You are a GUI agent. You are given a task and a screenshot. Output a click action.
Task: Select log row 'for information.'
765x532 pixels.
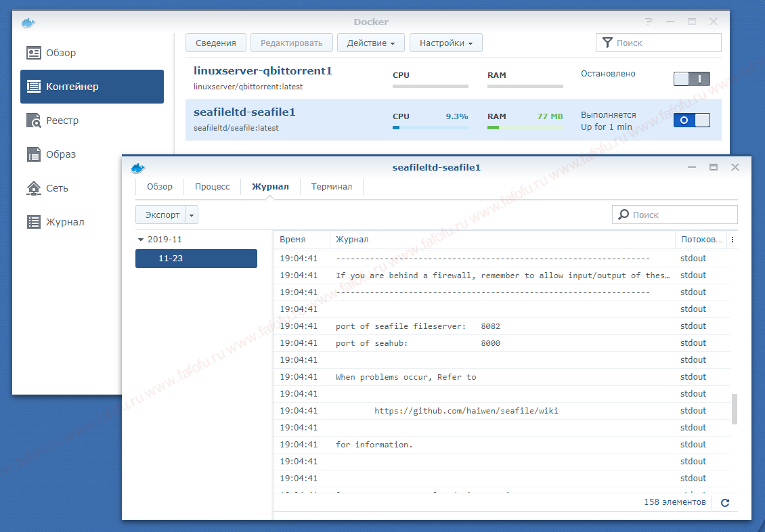[x=502, y=445]
